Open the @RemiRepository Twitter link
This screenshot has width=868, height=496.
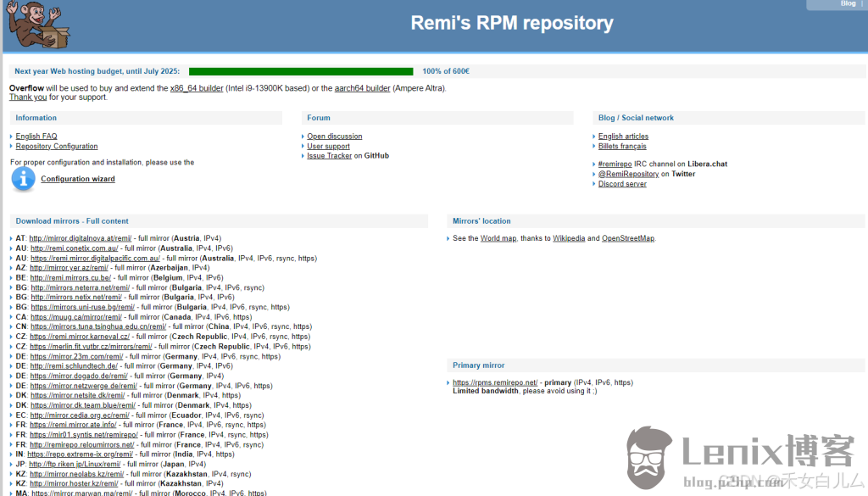(628, 174)
